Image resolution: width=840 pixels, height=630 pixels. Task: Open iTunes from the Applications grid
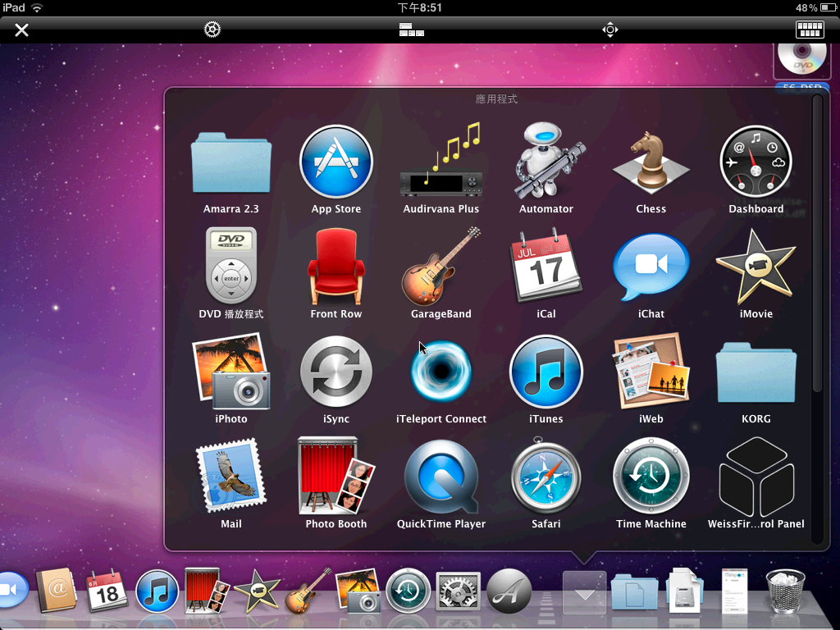pos(546,371)
